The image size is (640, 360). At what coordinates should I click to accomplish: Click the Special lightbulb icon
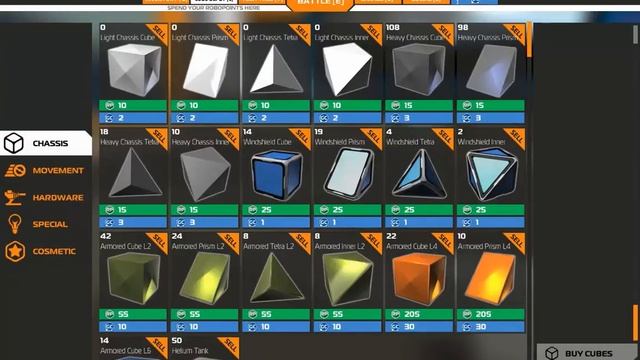click(x=15, y=224)
